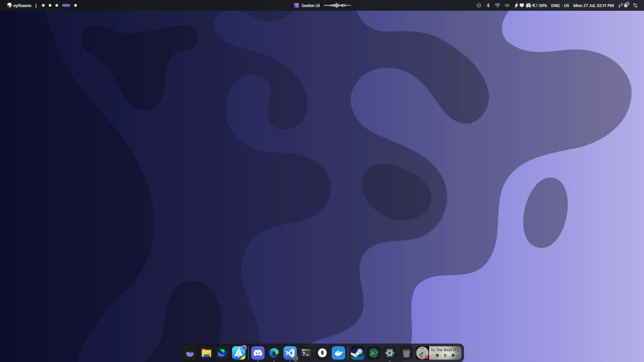Expand the system tray chevron
This screenshot has height=362, width=644.
tap(479, 5)
